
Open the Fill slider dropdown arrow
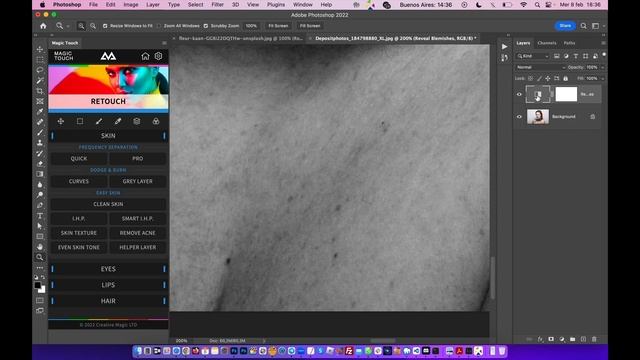603,78
